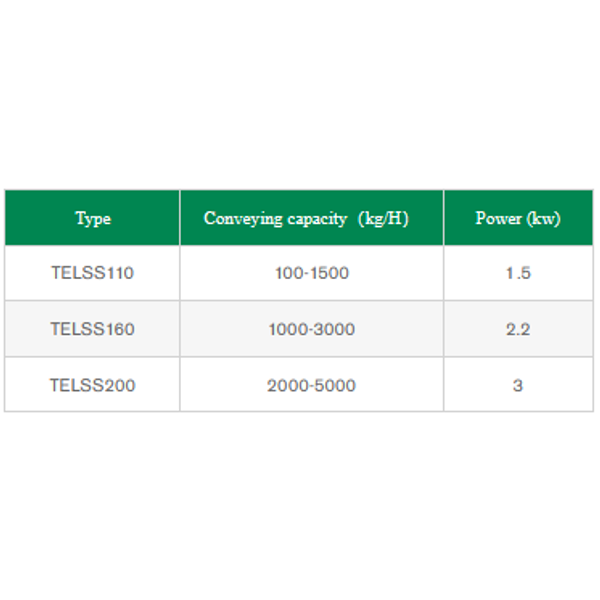Select the TELSS110 type cell
The width and height of the screenshot is (600, 600).
pyautogui.click(x=92, y=273)
